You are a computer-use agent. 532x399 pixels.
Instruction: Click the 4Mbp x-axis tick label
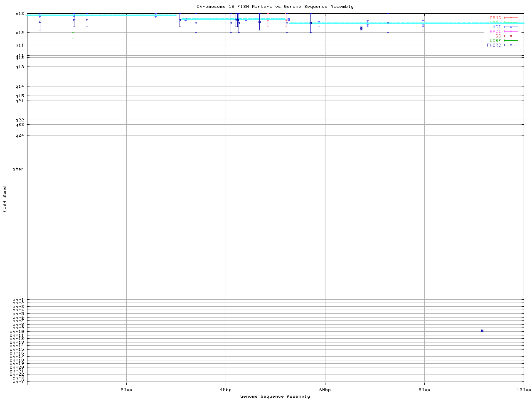point(225,390)
